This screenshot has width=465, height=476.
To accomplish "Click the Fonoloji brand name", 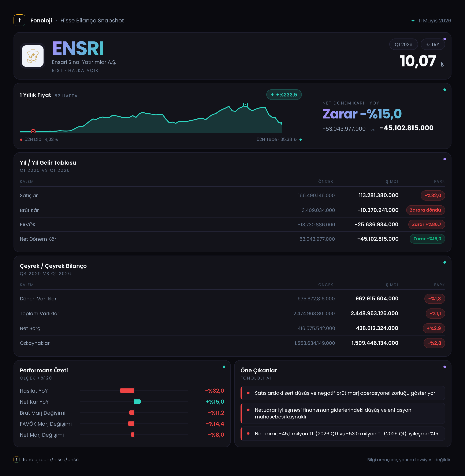I will (x=41, y=21).
